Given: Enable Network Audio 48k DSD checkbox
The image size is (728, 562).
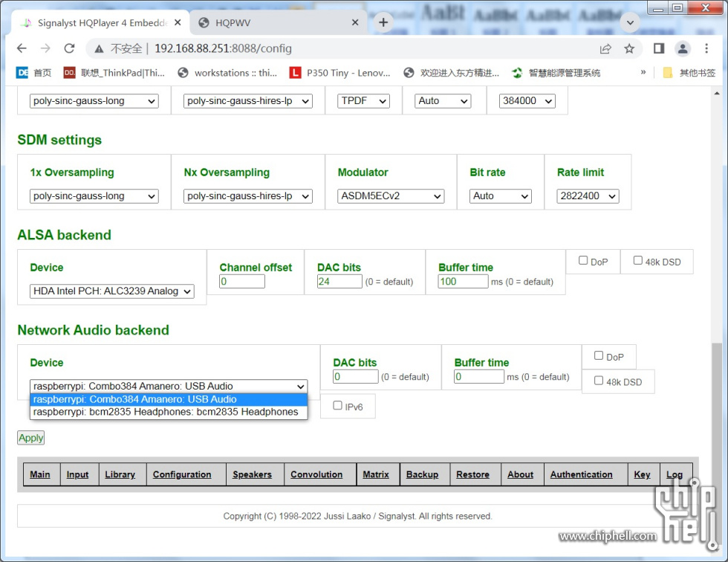Looking at the screenshot, I should [599, 381].
